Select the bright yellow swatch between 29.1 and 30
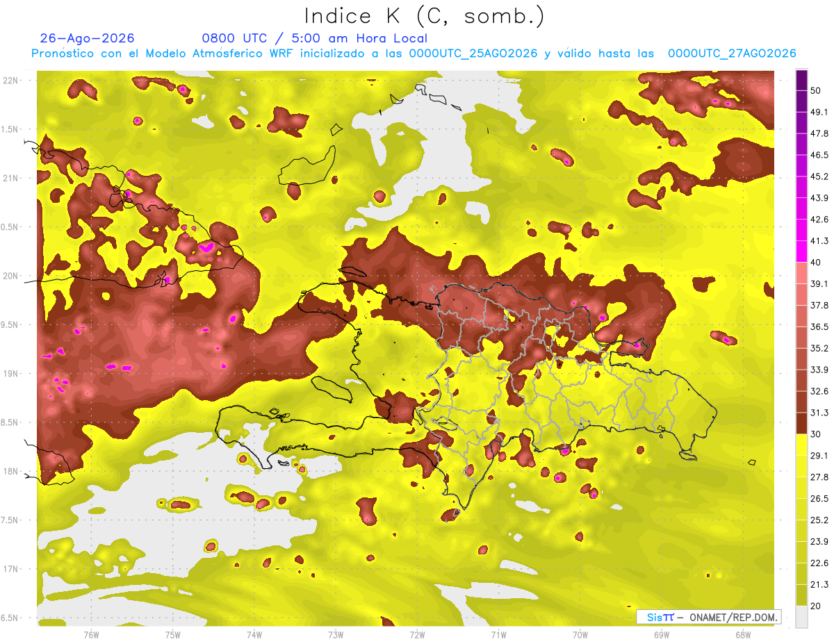The height and width of the screenshot is (644, 834). click(801, 445)
